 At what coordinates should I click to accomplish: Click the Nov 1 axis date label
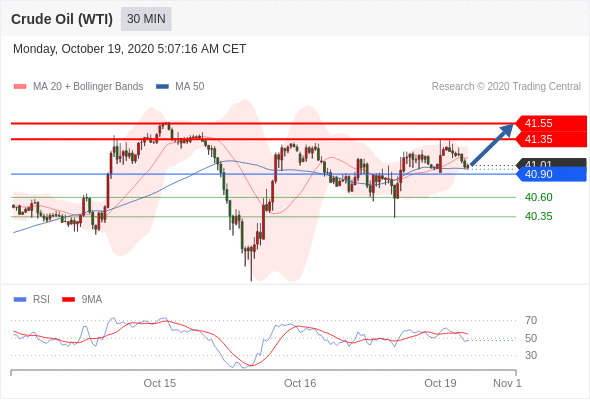click(507, 383)
